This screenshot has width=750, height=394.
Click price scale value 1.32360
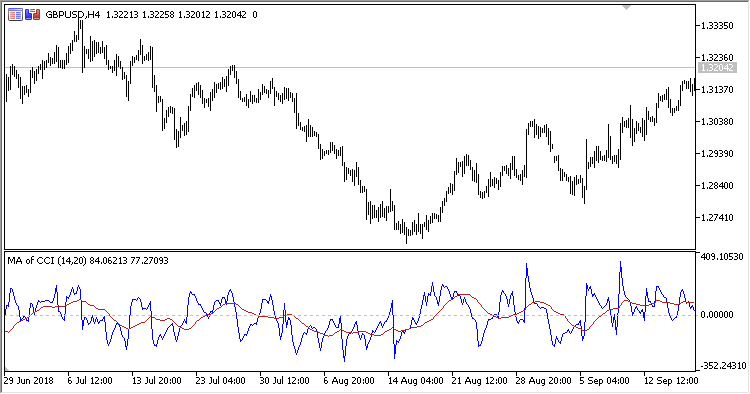[717, 58]
